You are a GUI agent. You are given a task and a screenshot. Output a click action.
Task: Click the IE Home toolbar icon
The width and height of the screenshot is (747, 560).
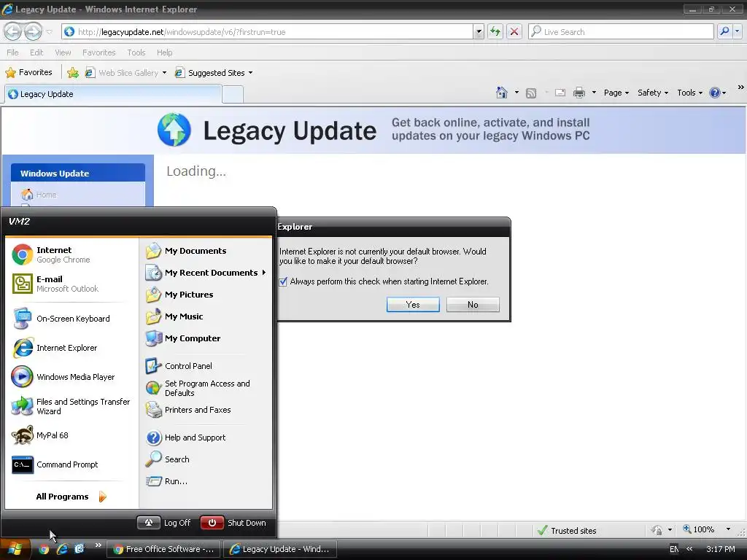(x=502, y=93)
